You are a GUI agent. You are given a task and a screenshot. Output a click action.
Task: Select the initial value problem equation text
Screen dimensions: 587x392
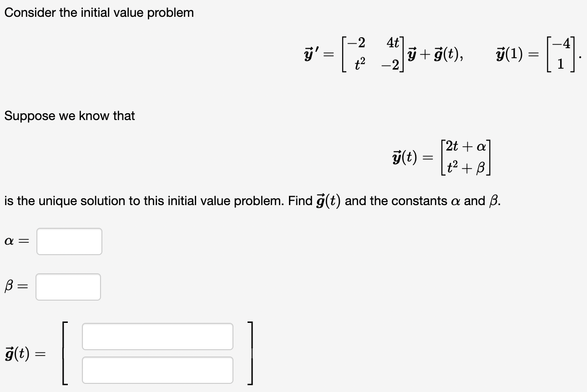[441, 55]
